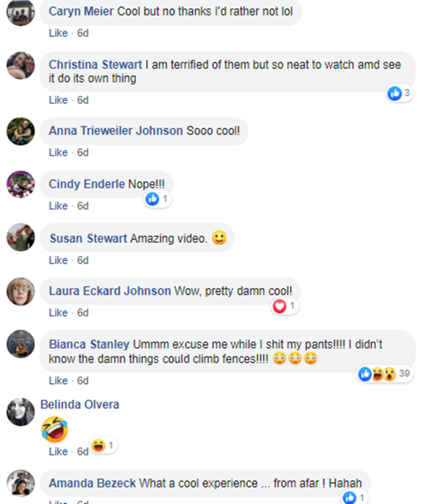
Task: Open Caryn Meier's profile picture
Action: (21, 12)
